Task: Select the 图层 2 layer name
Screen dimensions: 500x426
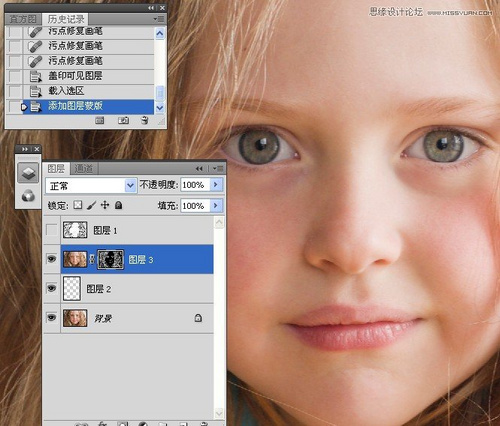Action: (99, 289)
